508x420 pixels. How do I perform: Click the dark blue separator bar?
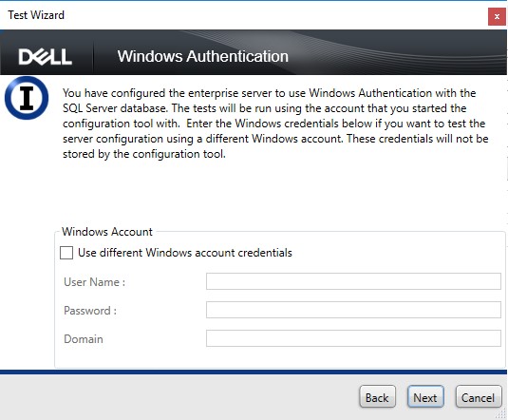click(254, 372)
